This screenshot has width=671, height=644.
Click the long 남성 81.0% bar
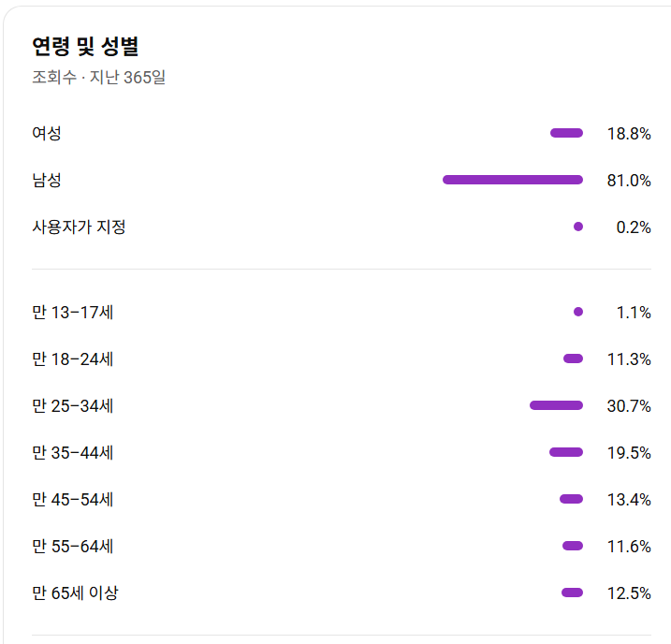pos(513,180)
